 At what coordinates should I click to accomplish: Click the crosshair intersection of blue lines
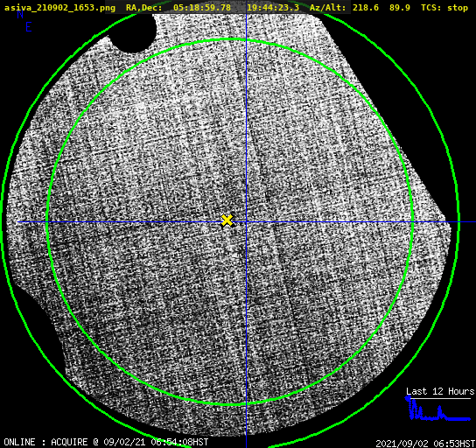(246, 222)
